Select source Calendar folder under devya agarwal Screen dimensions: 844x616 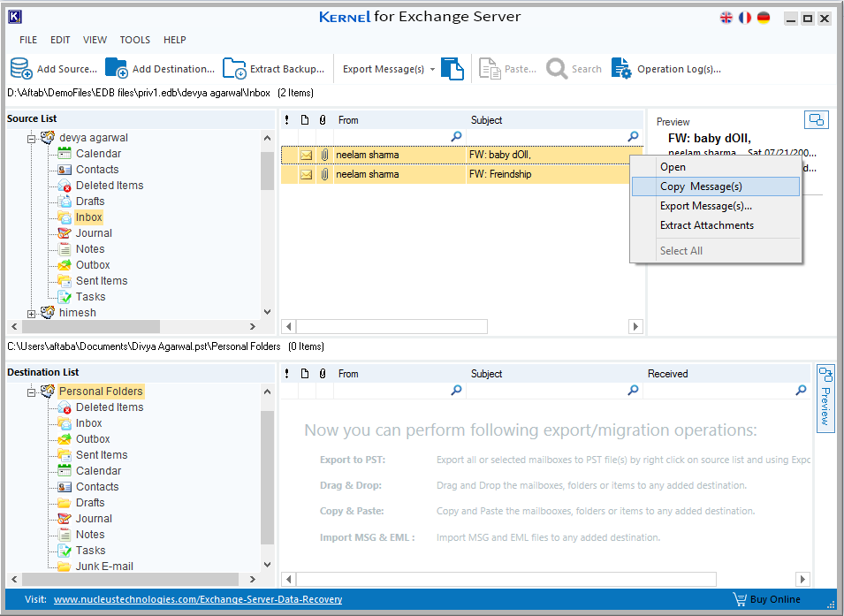[x=98, y=154]
